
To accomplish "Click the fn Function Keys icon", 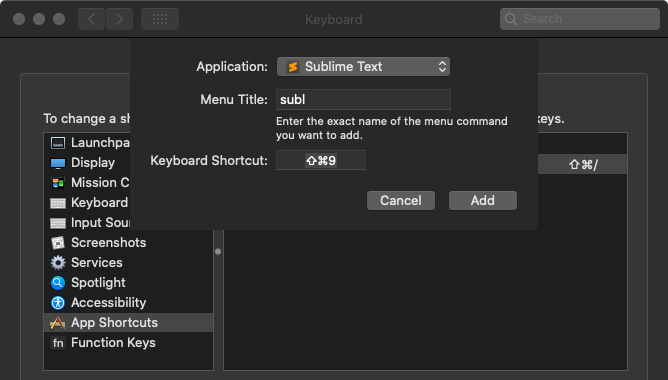I will pyautogui.click(x=58, y=343).
